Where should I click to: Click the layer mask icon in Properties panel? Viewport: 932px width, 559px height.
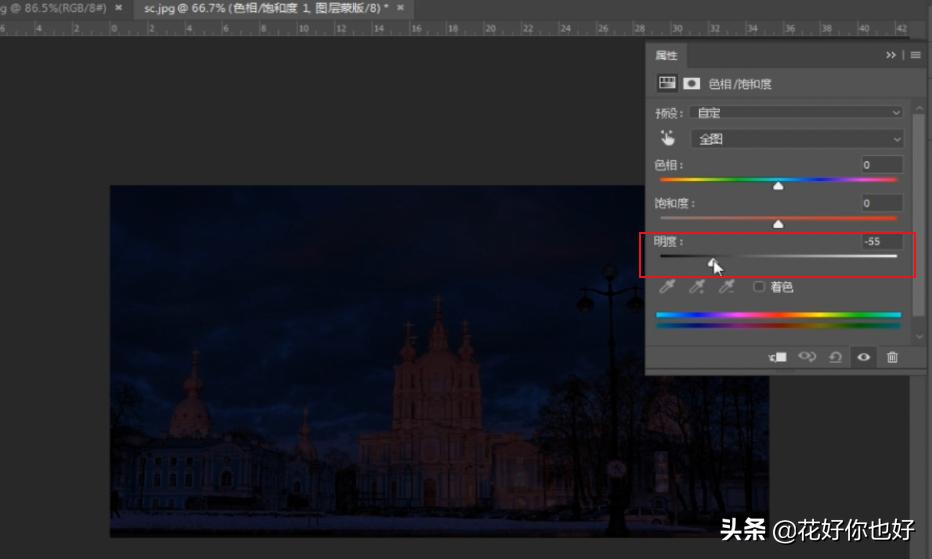click(691, 84)
